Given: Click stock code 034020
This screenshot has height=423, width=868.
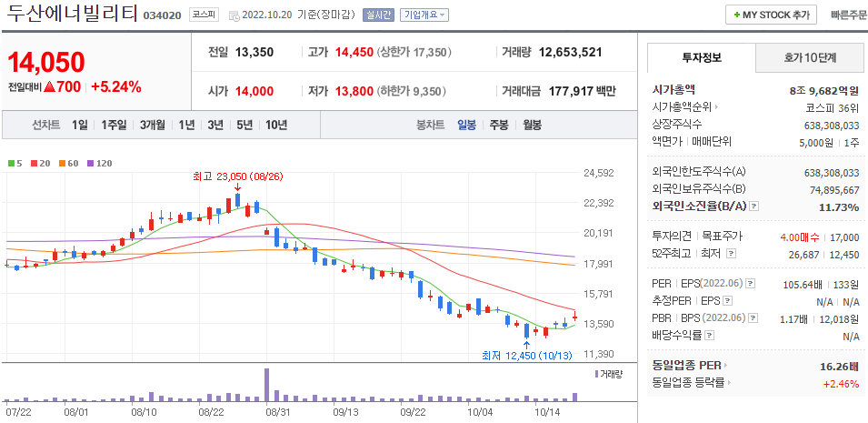Looking at the screenshot, I should (x=162, y=15).
